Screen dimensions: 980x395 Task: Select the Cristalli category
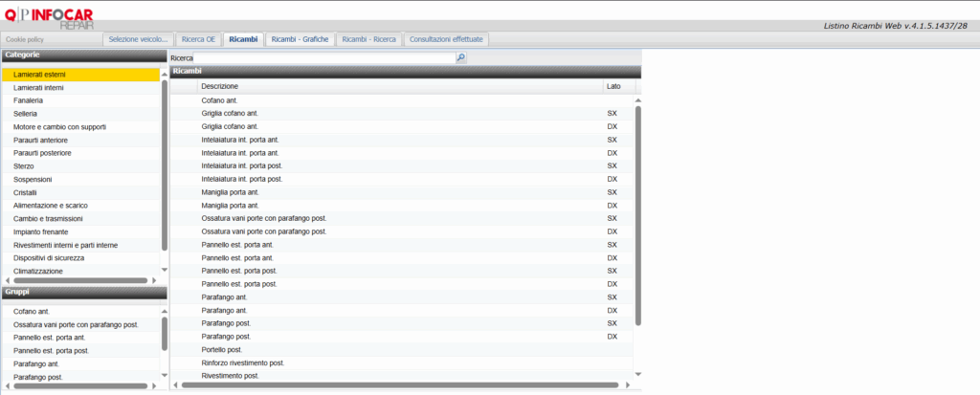[80, 192]
